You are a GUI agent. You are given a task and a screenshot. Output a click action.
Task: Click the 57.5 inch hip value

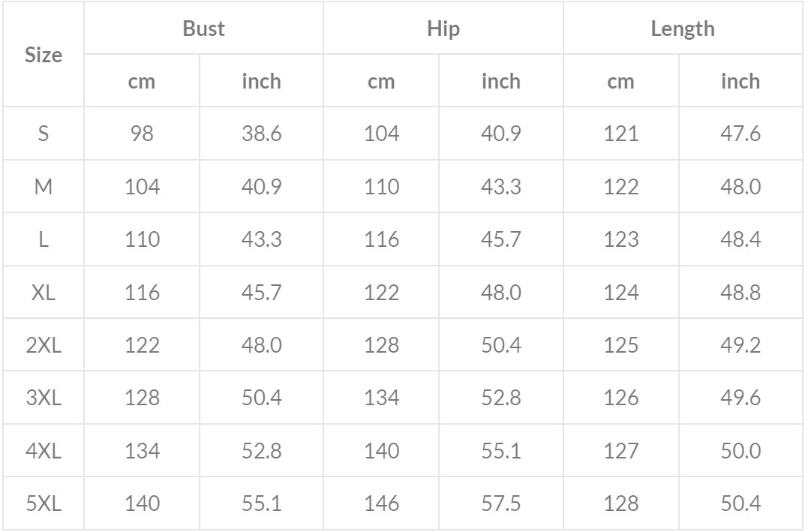click(x=500, y=503)
